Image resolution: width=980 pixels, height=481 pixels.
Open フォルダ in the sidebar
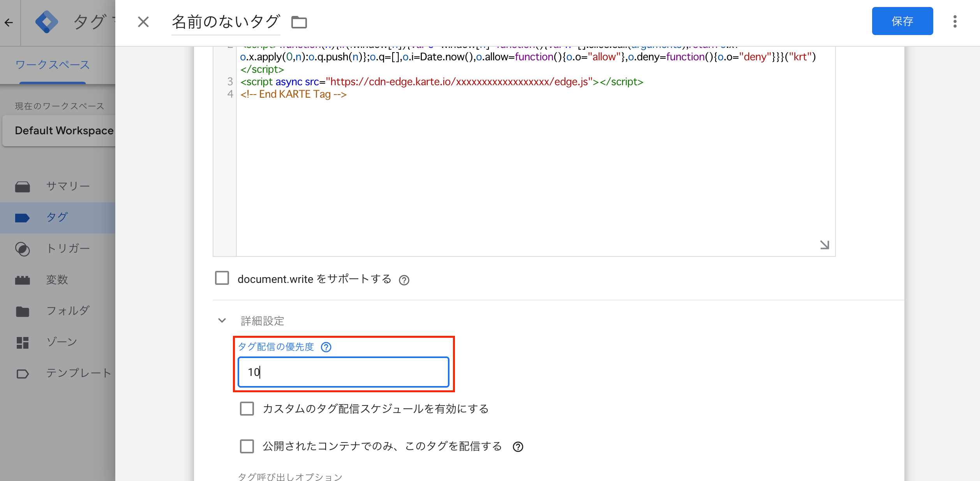[58, 311]
